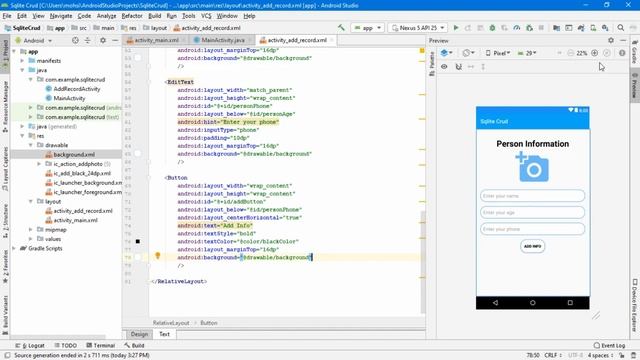640x360 pixels.
Task: Expand the manifests folder
Action: (22, 60)
